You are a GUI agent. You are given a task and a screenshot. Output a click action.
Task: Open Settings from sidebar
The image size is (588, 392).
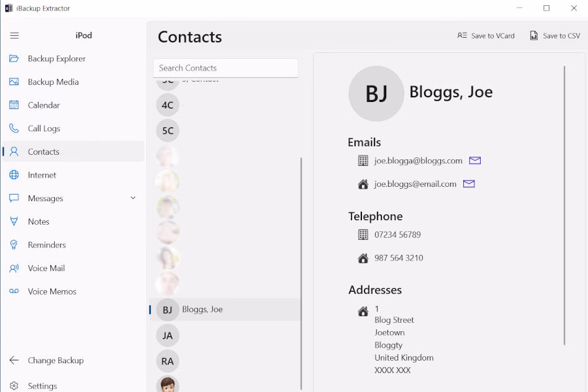[42, 385]
